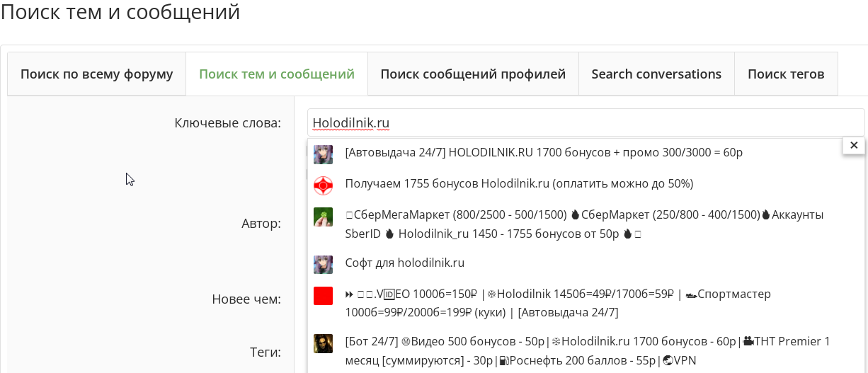The image size is (868, 373).
Task: Click the Автор label
Action: [x=261, y=224]
